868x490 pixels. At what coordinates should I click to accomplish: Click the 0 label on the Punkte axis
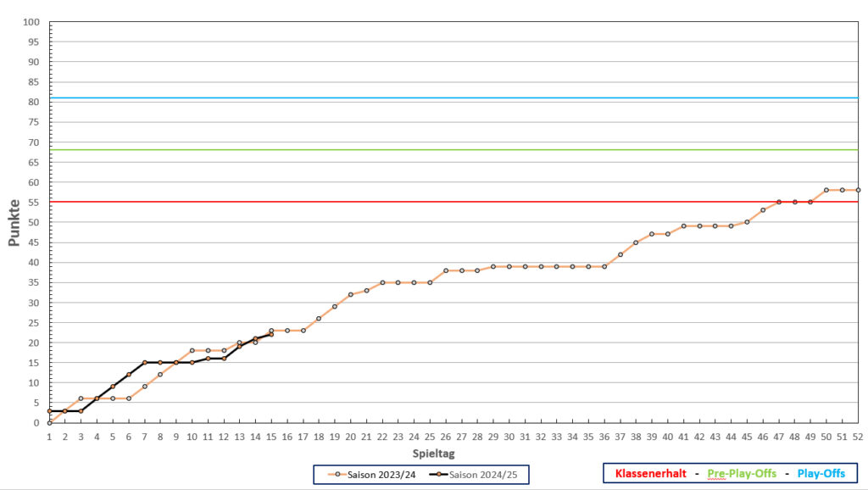[x=36, y=423]
